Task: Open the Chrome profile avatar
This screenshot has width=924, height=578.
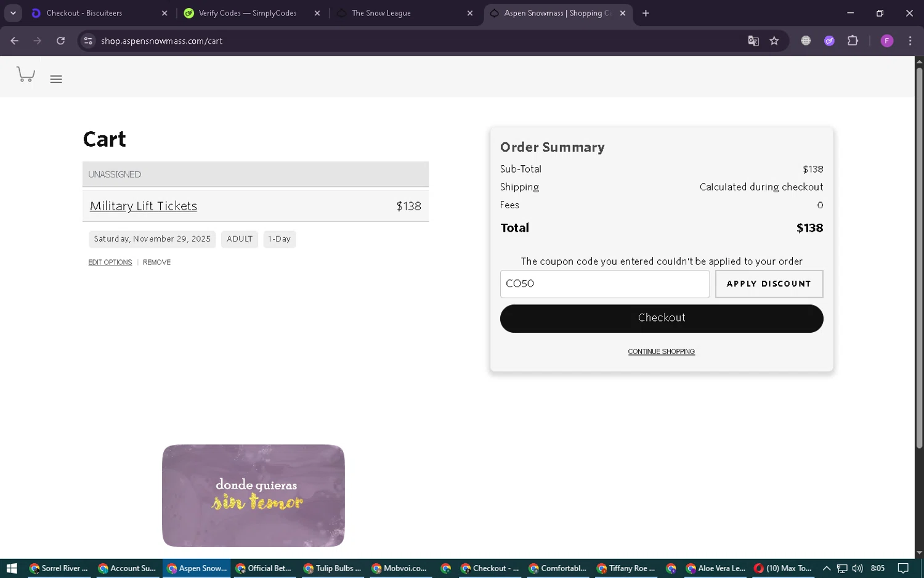Action: (887, 41)
